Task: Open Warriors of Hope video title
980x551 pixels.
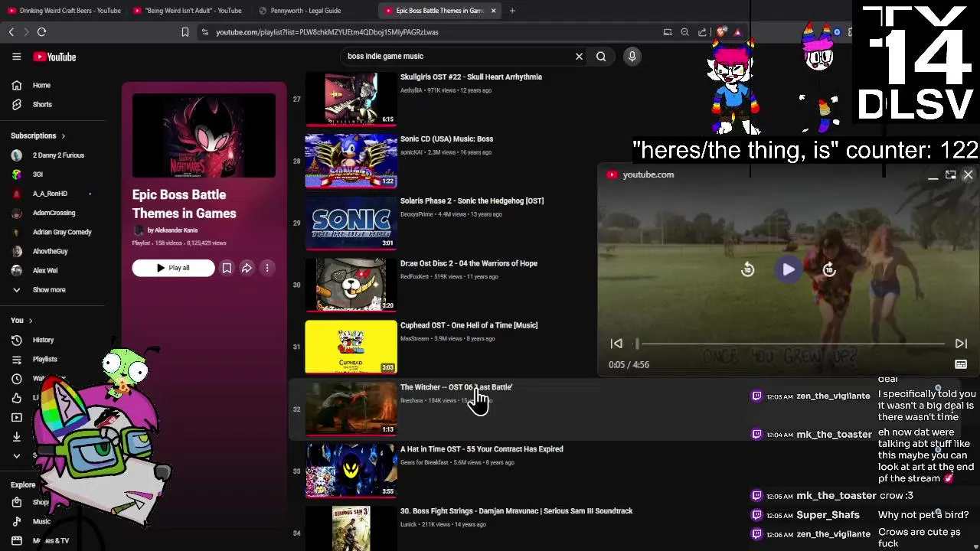Action: tap(469, 263)
